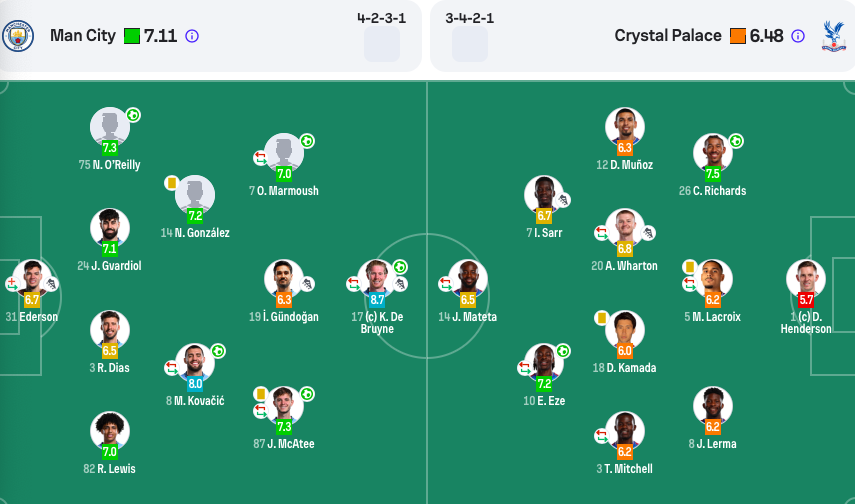855x504 pixels.
Task: Click goal icon beside M. Kovačić's photo
Action: (218, 351)
